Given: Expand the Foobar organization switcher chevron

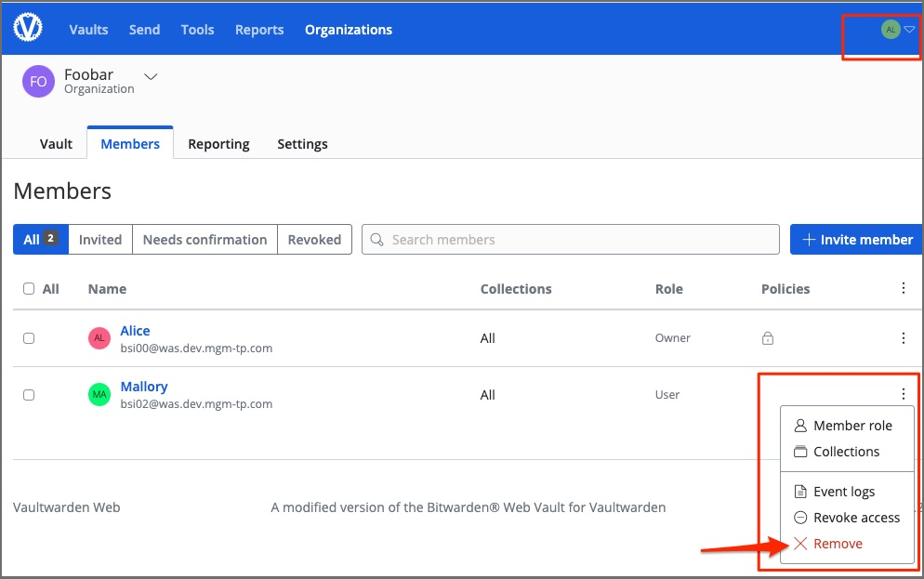Looking at the screenshot, I should (x=151, y=76).
